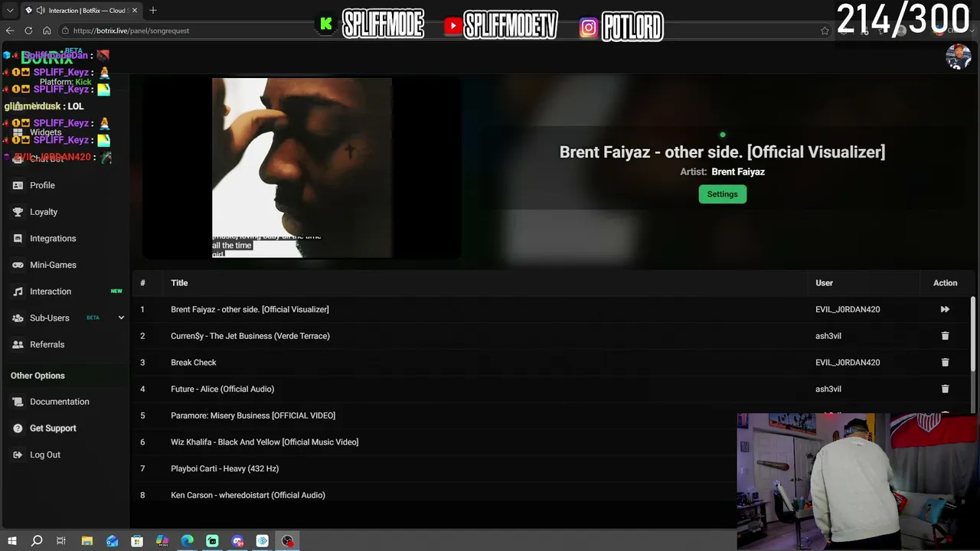Skip the current Brent Faiyaz song
The width and height of the screenshot is (980, 551).
945,309
